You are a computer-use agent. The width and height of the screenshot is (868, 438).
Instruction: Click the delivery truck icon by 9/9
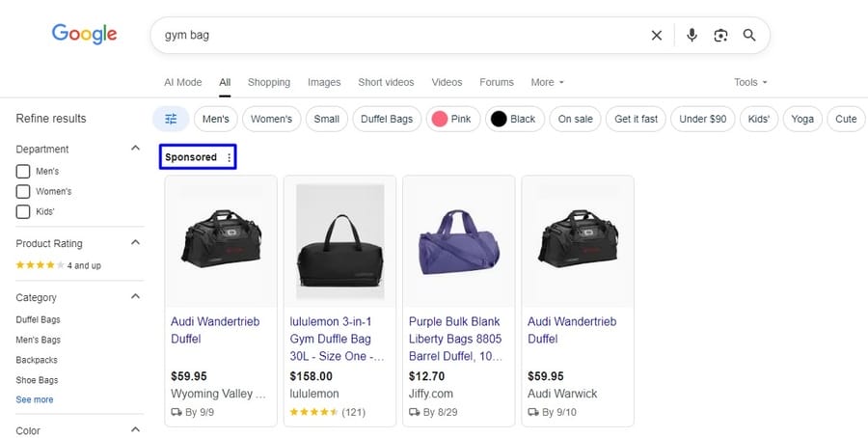[176, 412]
